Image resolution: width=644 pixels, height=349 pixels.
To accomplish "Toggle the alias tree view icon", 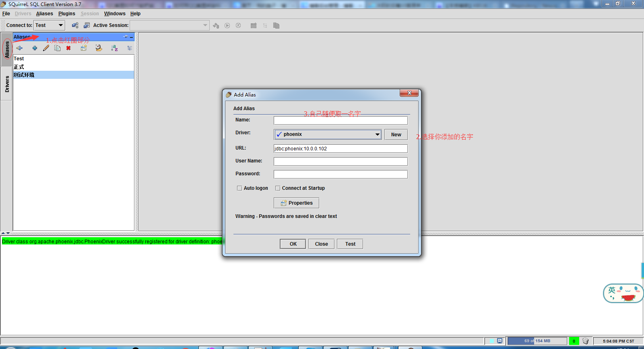I will (130, 48).
